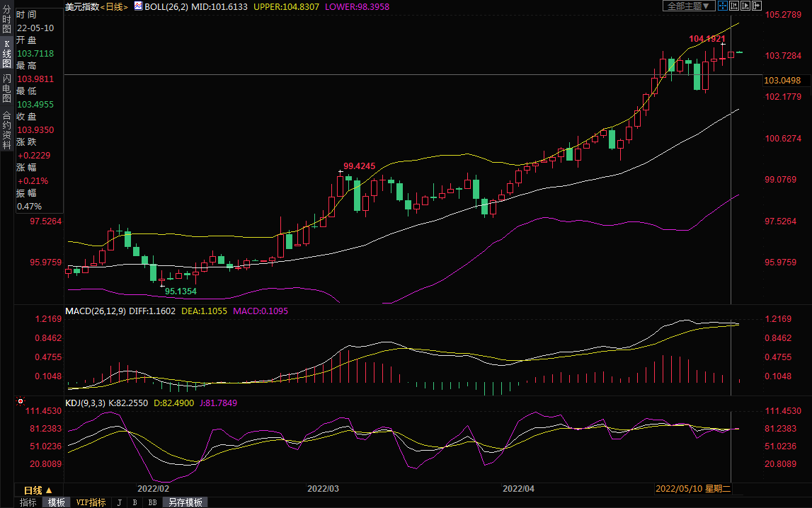Screen dimensions: 812x508
Task: Click the crosshair cursor icon in toolbar
Action: click(723, 6)
